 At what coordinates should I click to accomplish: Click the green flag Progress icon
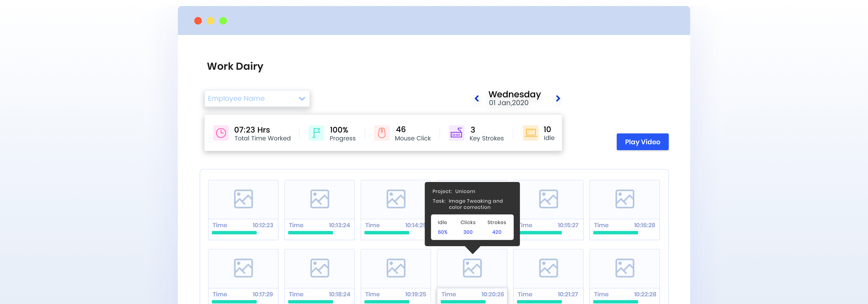pos(316,133)
